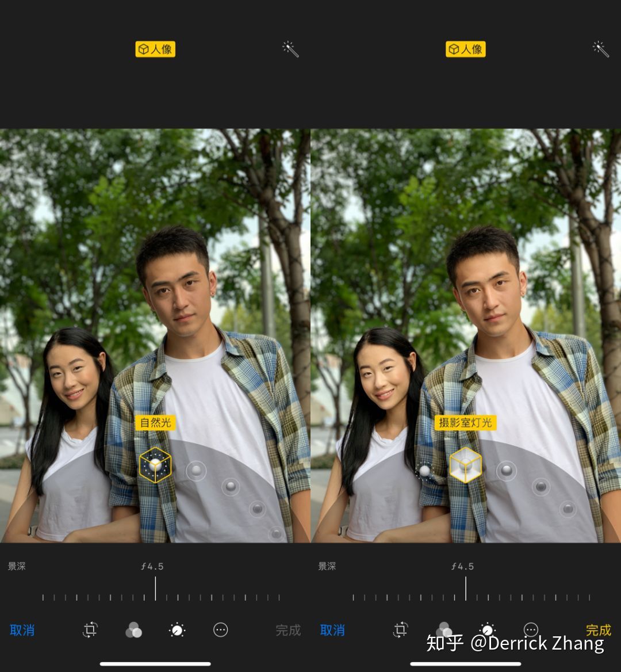Select the fourth gray lighting sphere on left screen
The image size is (621, 672).
click(277, 533)
